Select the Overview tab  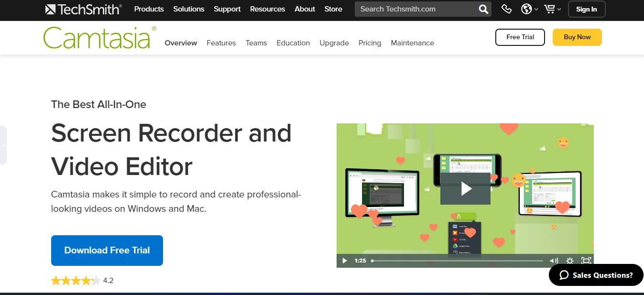(x=181, y=43)
